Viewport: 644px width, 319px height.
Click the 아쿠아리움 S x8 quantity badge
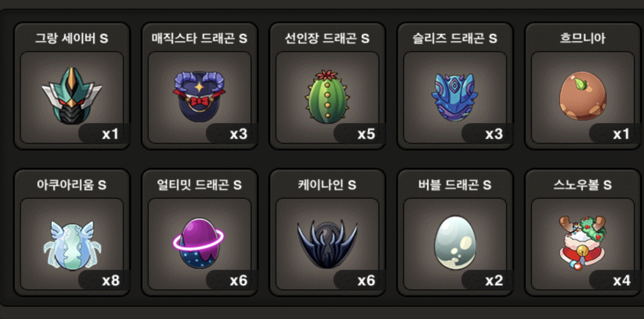tap(104, 280)
